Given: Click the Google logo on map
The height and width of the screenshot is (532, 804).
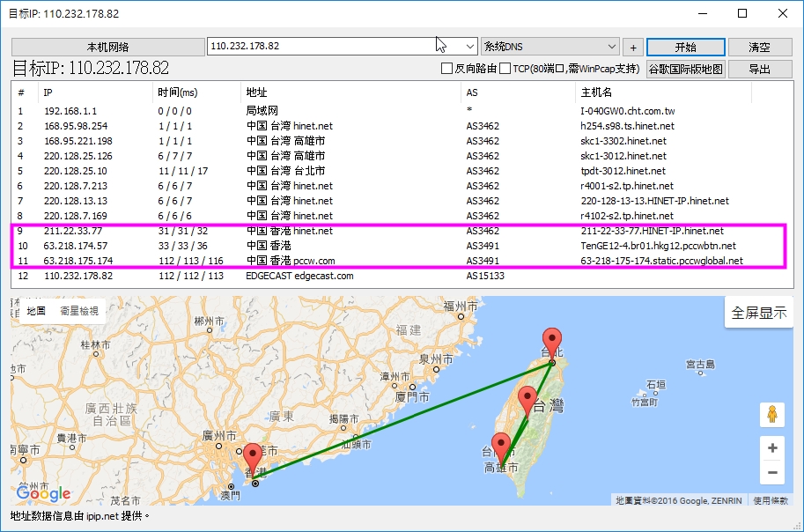Looking at the screenshot, I should click(43, 493).
